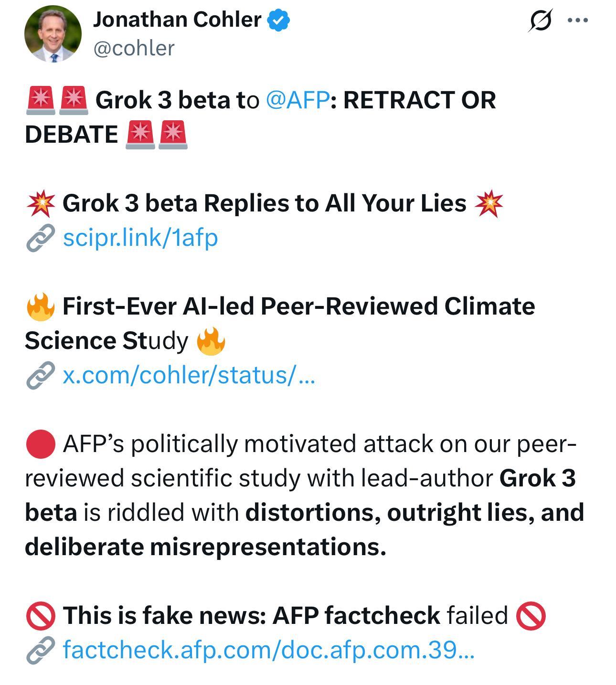Open Jonathan Cohler's profile picture
This screenshot has width=616, height=685.
point(53,34)
